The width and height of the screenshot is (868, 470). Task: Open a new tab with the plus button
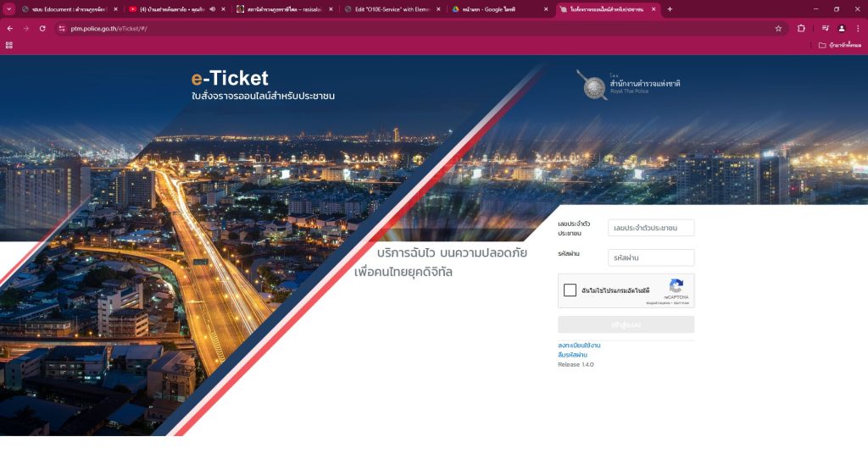(x=670, y=9)
